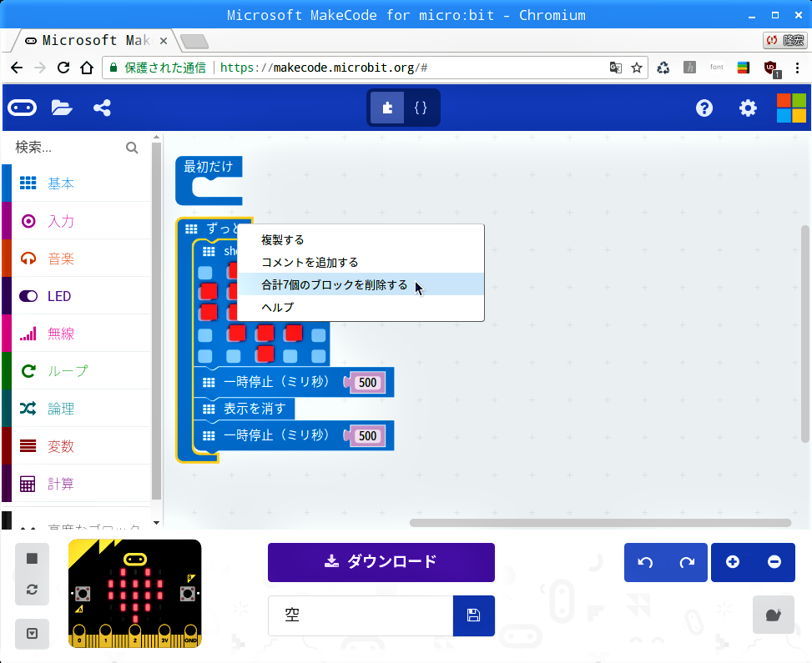The width and height of the screenshot is (812, 663).
Task: Toggle the bottom-right LED of show-leds grid
Action: coord(319,356)
